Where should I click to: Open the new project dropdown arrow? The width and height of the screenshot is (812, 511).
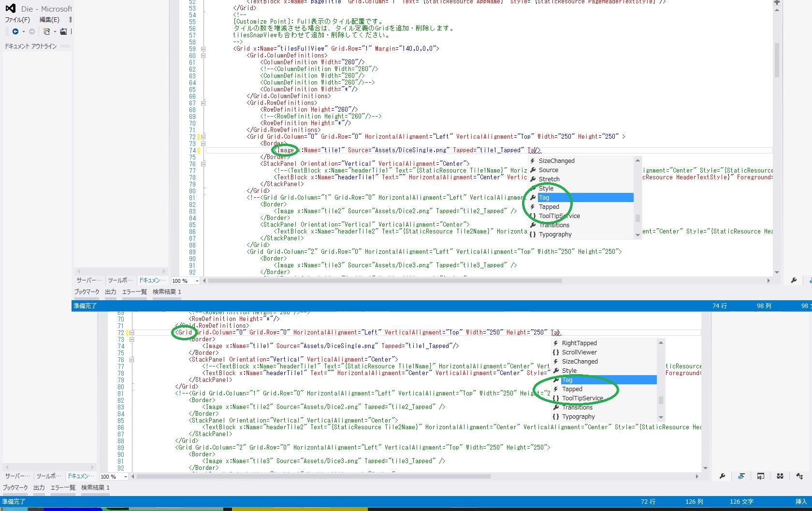(x=55, y=31)
